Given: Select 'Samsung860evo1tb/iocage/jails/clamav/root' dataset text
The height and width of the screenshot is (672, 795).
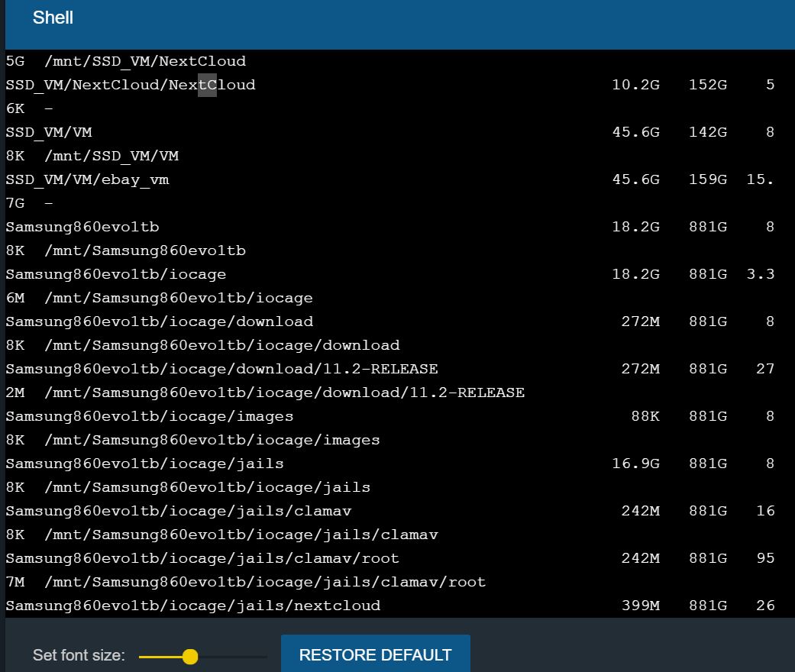Looking at the screenshot, I should tap(202, 558).
